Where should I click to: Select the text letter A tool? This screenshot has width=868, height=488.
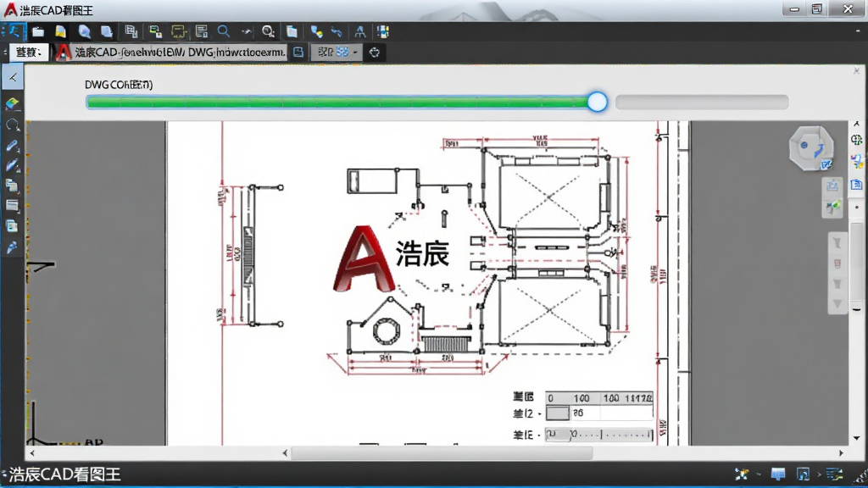click(360, 32)
